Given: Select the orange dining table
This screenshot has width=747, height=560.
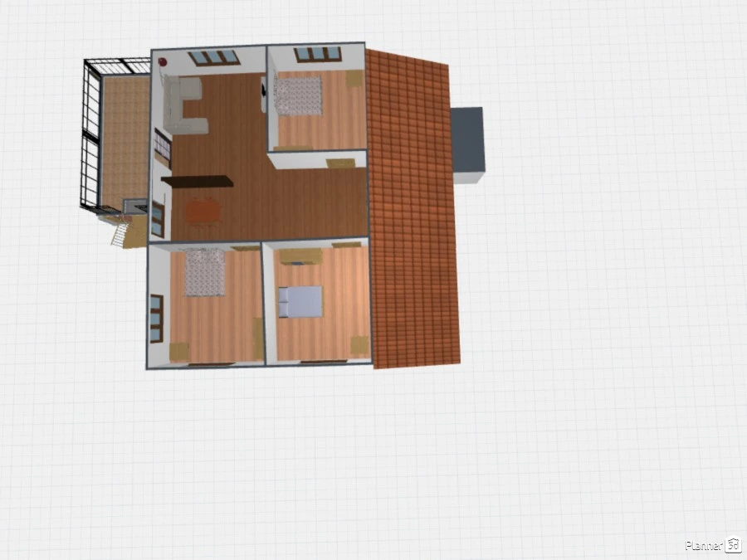Looking at the screenshot, I should pos(203,211).
